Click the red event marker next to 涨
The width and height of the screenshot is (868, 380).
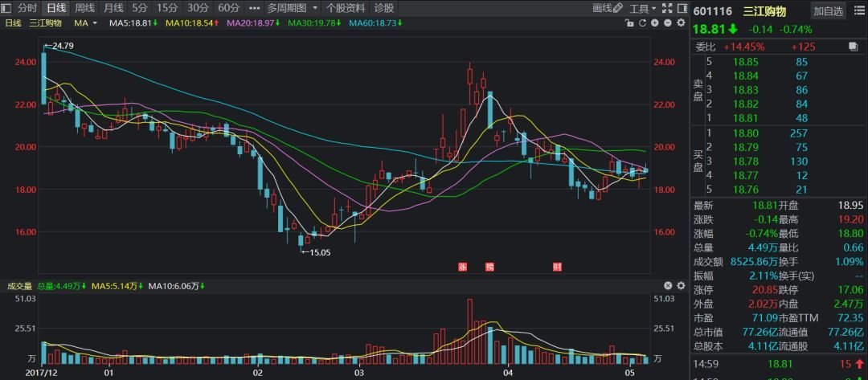(x=490, y=267)
